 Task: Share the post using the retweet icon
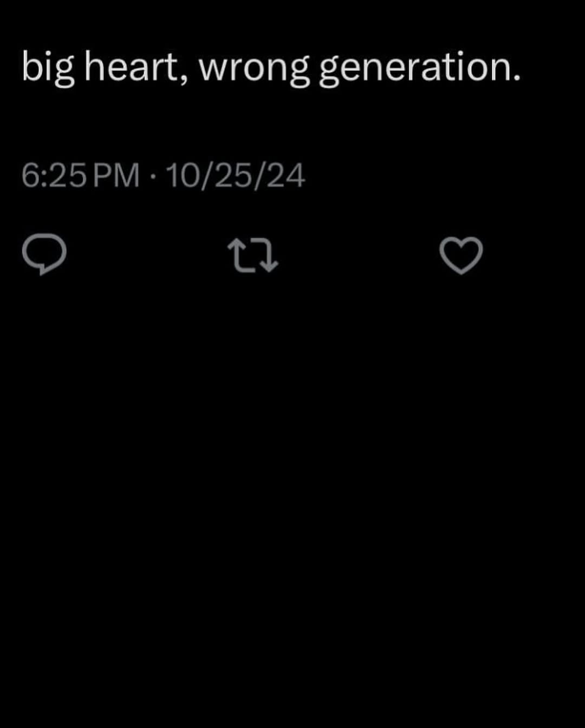tap(252, 255)
